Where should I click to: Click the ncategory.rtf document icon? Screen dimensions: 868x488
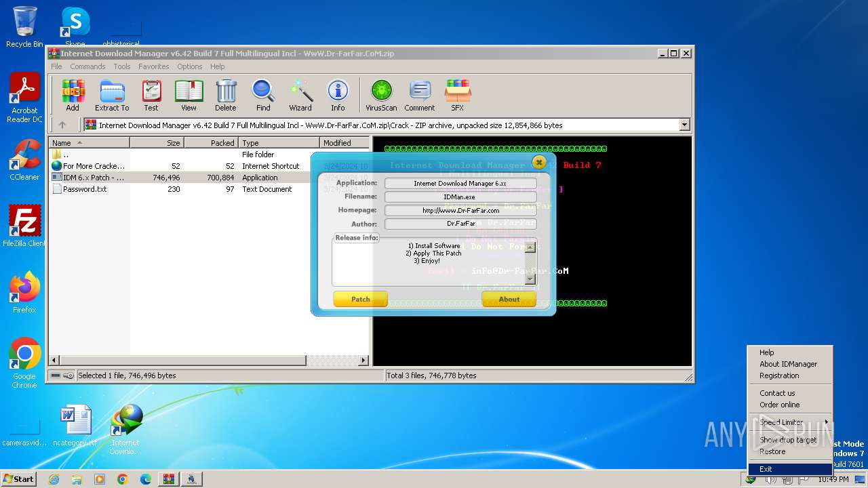[75, 426]
